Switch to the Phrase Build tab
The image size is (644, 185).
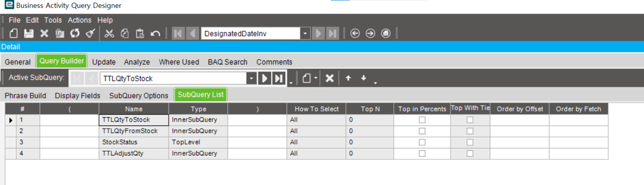(x=25, y=96)
